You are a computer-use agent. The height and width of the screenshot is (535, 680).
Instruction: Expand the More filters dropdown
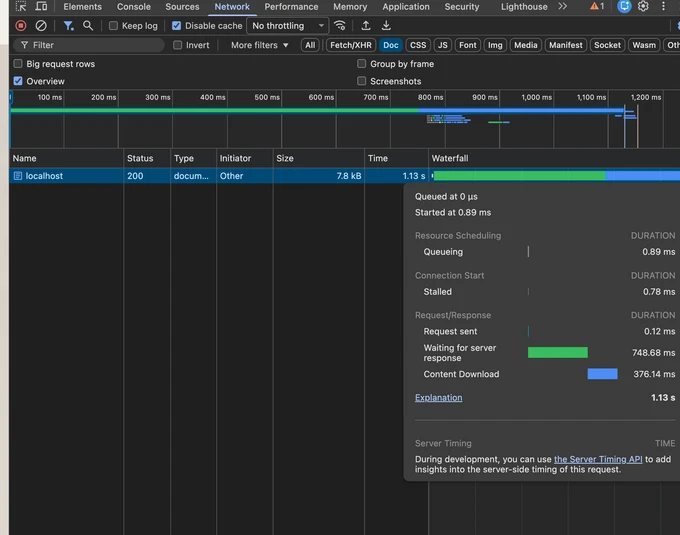point(259,45)
